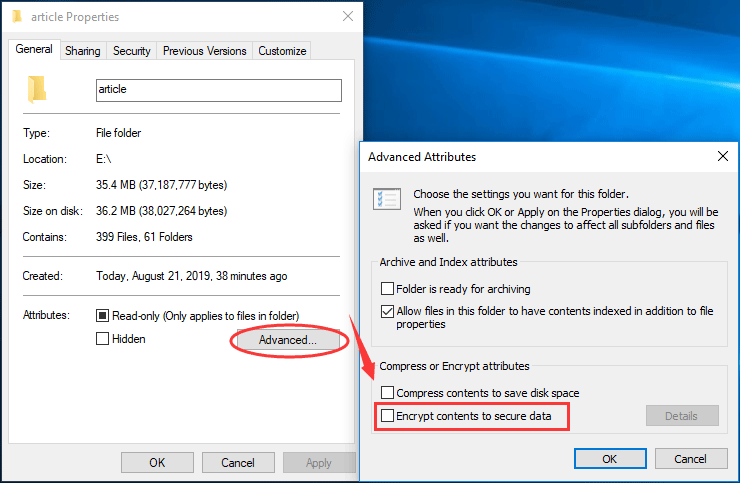Click the Type value File folder
Image resolution: width=740 pixels, height=483 pixels.
(x=118, y=133)
